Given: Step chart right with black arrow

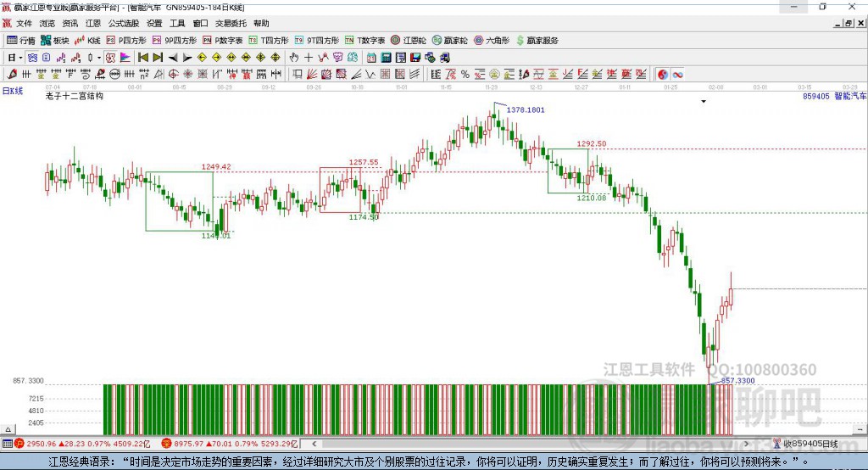Looking at the screenshot, I should 187,58.
